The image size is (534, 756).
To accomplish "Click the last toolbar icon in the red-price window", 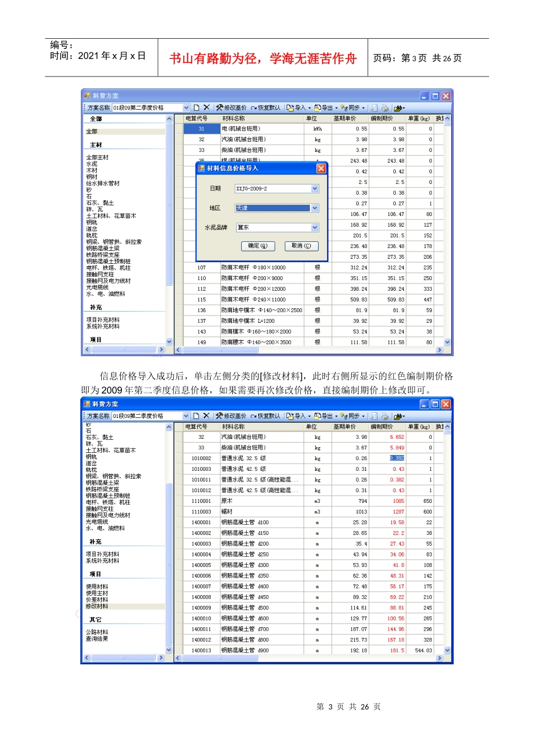I will pyautogui.click(x=399, y=416).
